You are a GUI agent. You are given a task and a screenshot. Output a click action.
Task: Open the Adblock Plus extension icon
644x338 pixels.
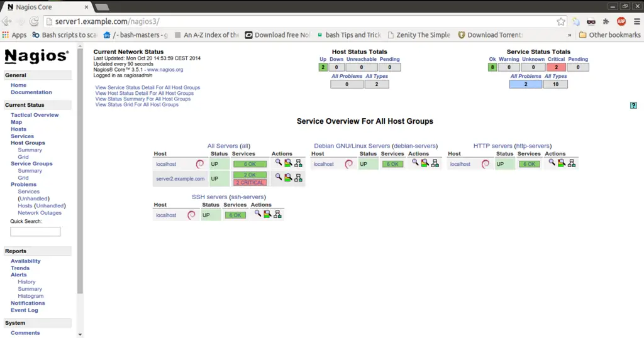pos(621,22)
